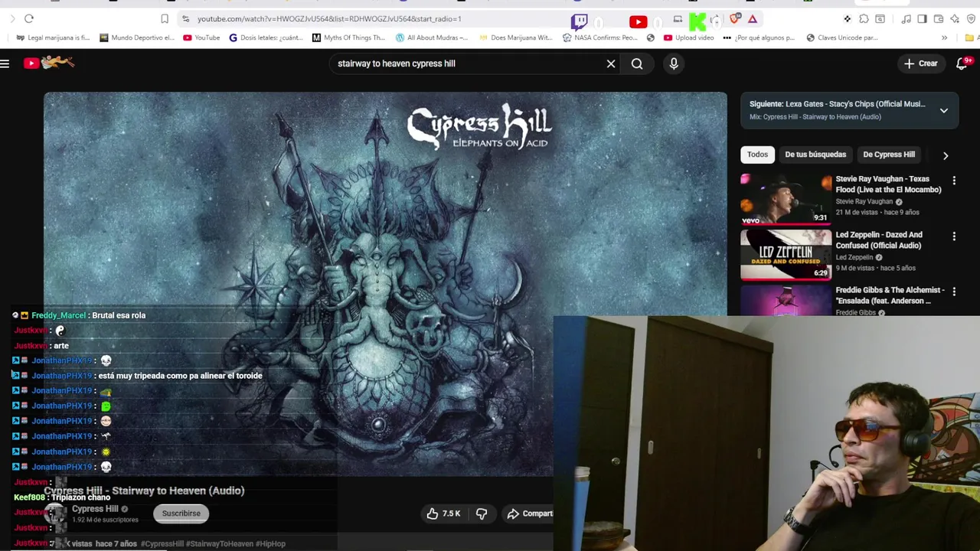Toggle the browser sidebar panel icon
This screenshot has height=551, width=980.
(x=922, y=18)
